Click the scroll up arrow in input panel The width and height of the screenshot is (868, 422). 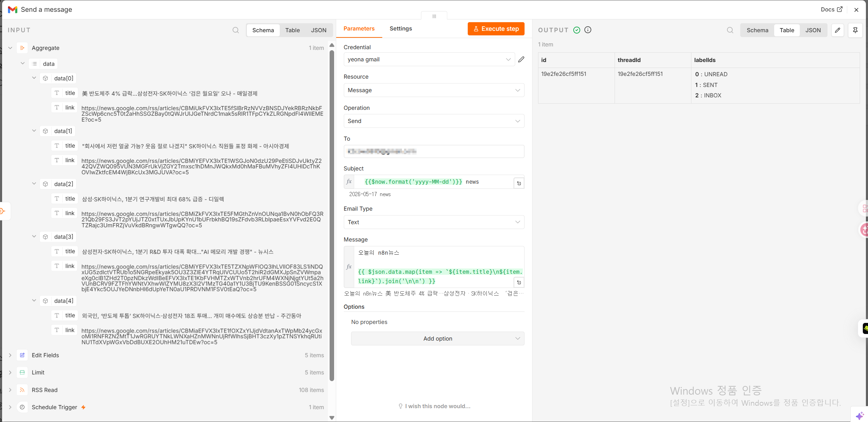pos(332,45)
